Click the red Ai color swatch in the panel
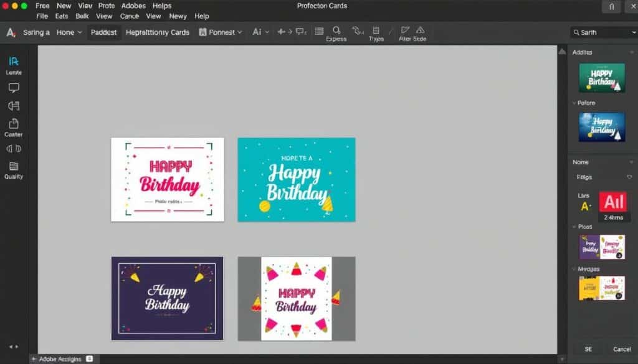Viewport: 638px width, 364px height. tap(614, 202)
